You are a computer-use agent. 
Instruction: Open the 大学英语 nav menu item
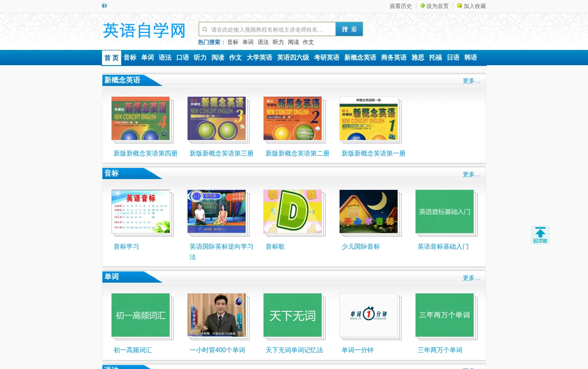[260, 58]
